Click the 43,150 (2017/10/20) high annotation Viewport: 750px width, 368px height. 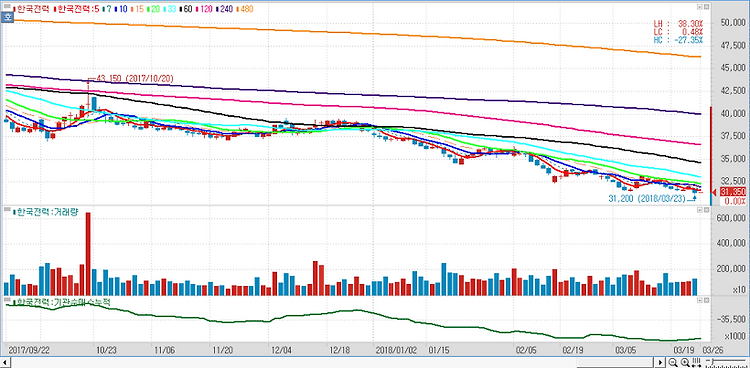tap(134, 78)
